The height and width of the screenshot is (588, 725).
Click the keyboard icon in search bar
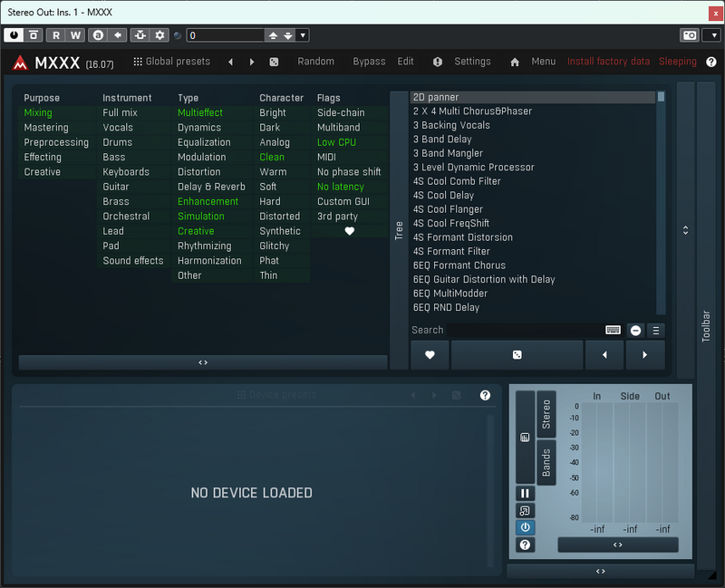click(614, 330)
